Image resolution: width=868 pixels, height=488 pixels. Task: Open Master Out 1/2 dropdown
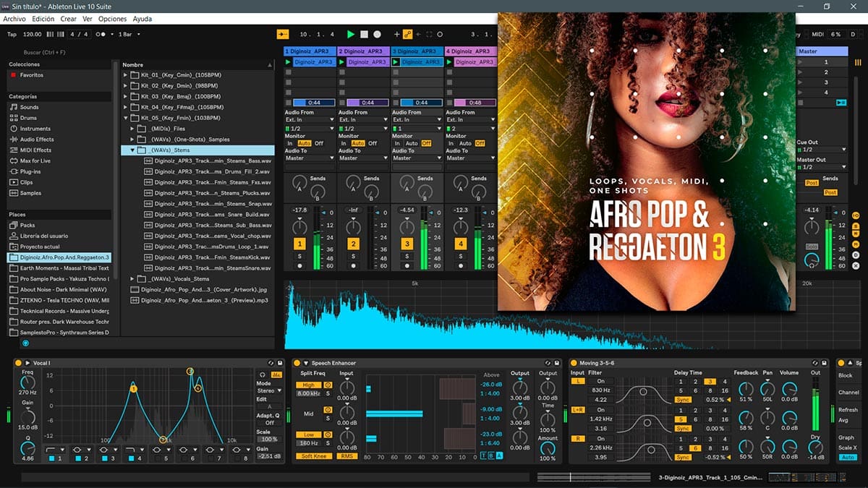click(x=821, y=167)
